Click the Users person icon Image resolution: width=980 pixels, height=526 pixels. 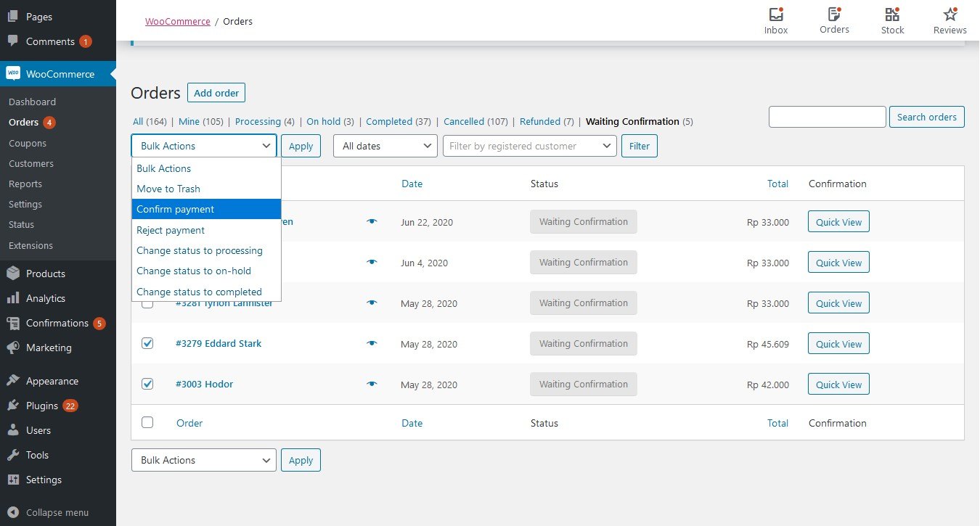point(13,430)
